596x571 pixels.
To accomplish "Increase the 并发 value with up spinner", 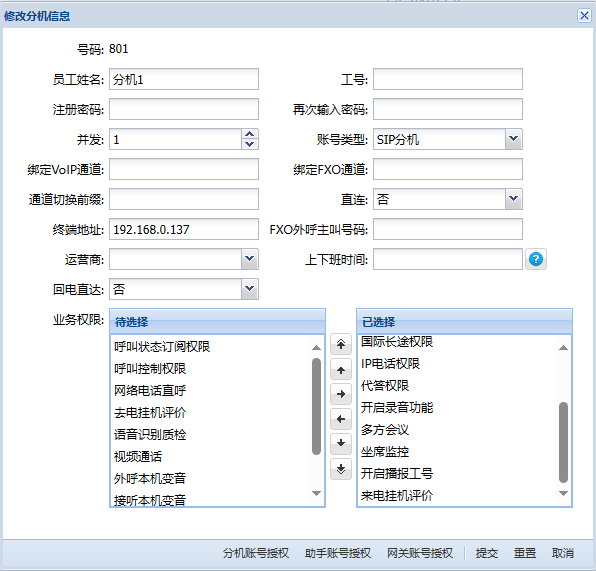I will [250, 135].
